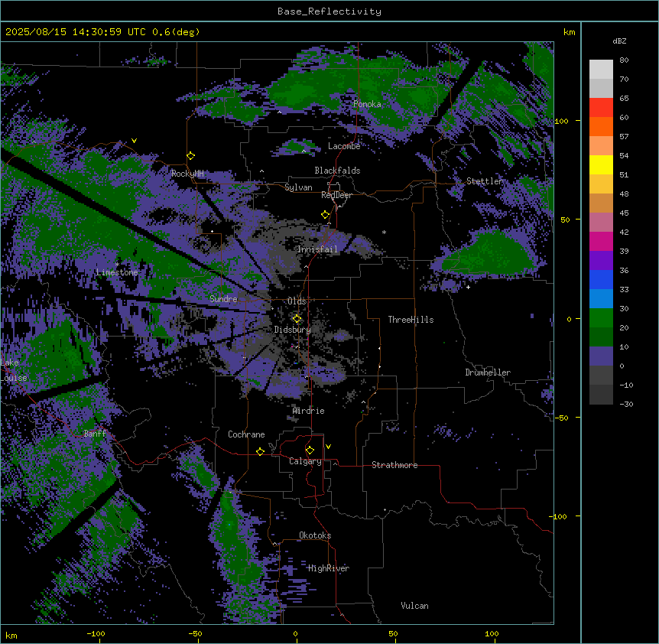Click the km unit label at top right
Image resolution: width=659 pixels, height=644 pixels.
569,32
